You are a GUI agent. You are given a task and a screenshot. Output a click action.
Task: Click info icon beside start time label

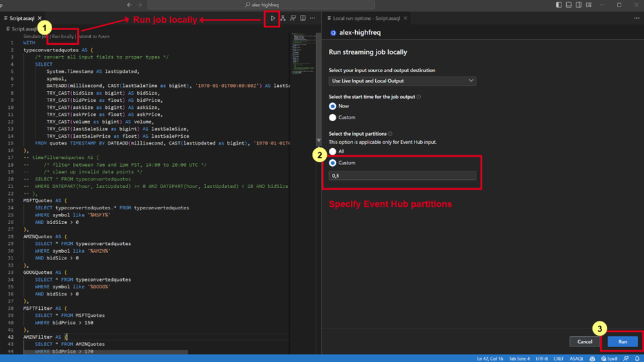tap(418, 97)
